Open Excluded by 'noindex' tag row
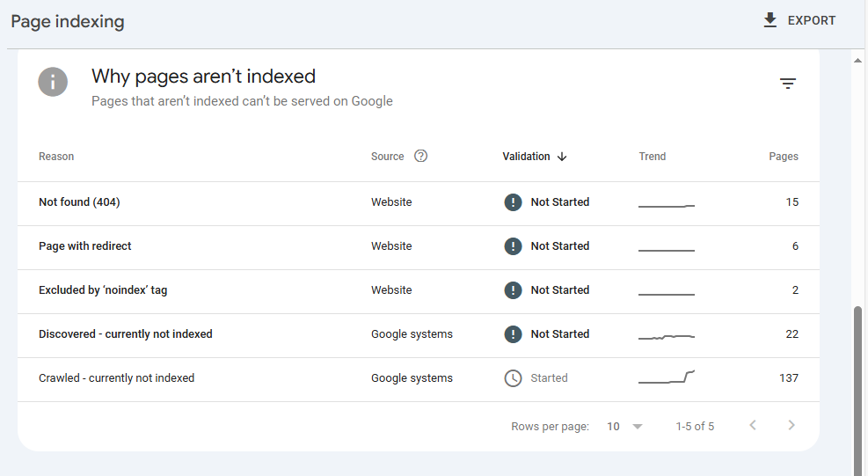Viewport: 868px width, 476px height. pyautogui.click(x=103, y=290)
